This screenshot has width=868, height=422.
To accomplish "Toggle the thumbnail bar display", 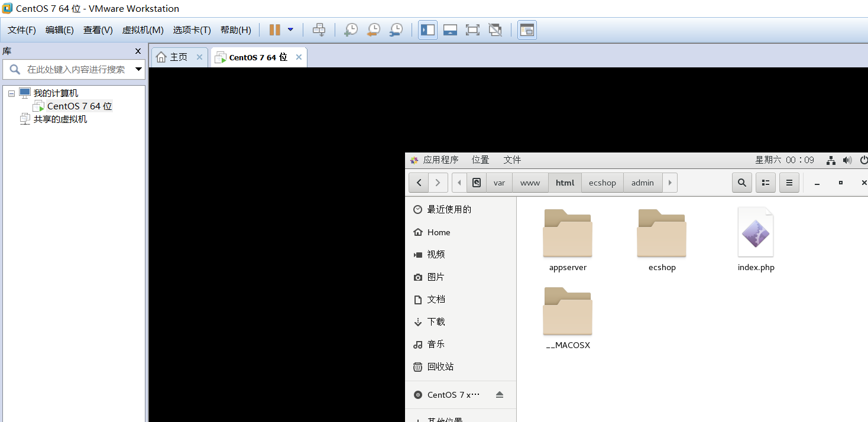I will click(x=450, y=30).
